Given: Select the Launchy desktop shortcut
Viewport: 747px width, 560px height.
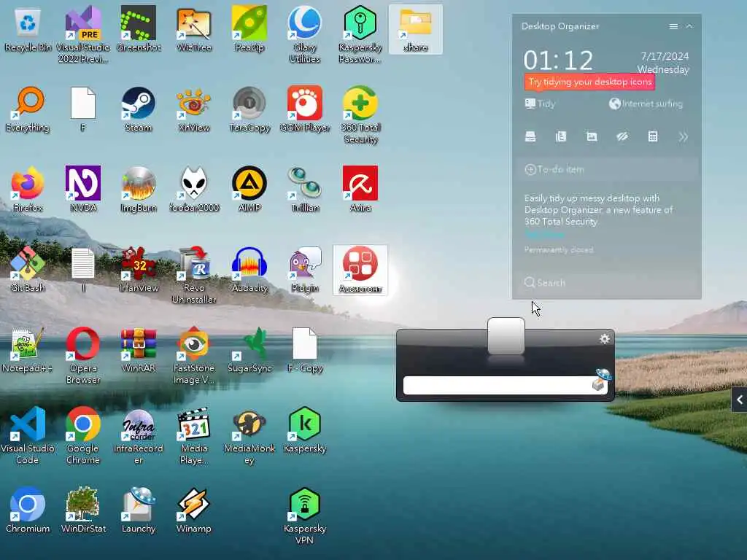Looking at the screenshot, I should pos(138,510).
